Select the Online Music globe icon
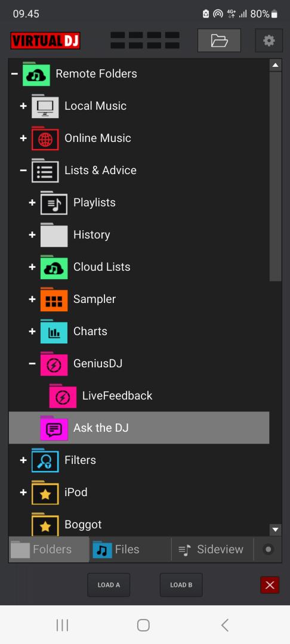This screenshot has width=290, height=644. click(x=45, y=138)
